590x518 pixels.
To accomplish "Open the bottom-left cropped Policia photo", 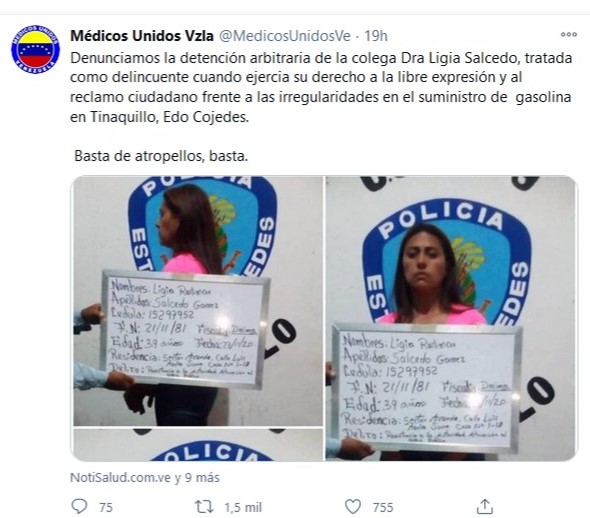I will 198,445.
